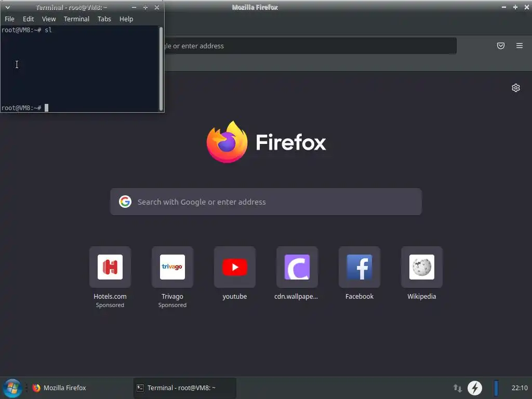Open the Terminal menu in Terminal

pos(77,19)
